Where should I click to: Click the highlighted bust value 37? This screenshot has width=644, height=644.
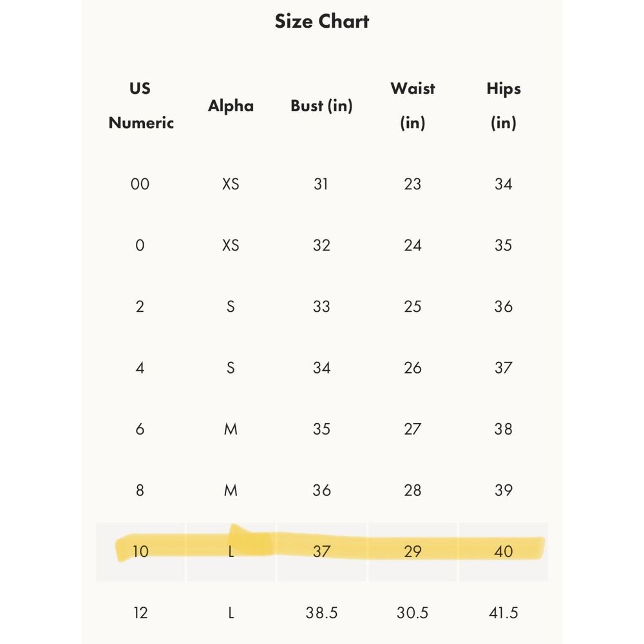321,551
